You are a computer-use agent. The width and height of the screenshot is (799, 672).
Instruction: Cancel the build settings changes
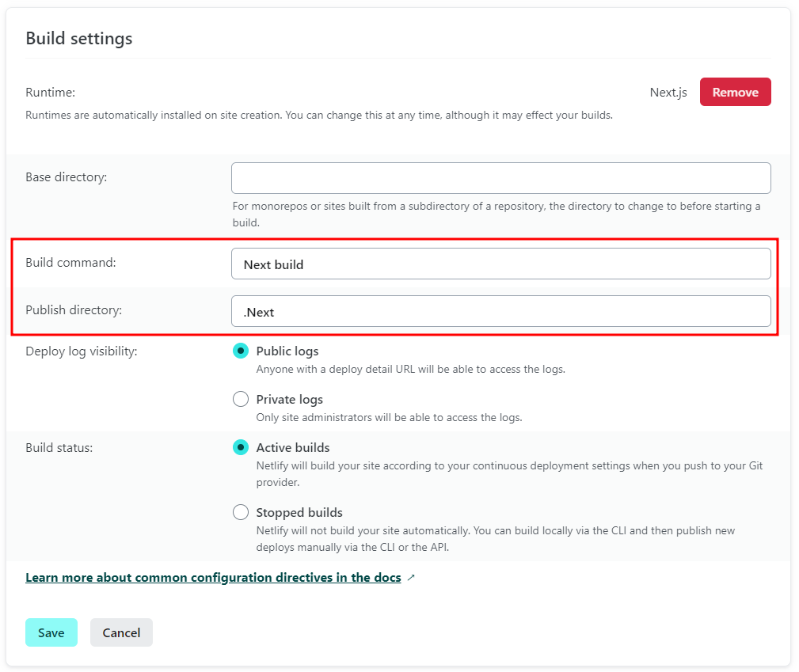pyautogui.click(x=121, y=632)
